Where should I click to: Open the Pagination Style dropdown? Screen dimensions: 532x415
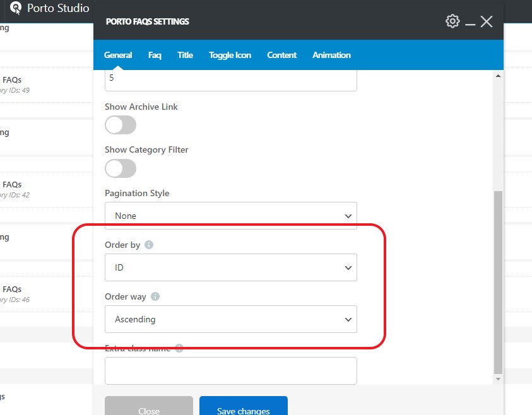click(230, 216)
